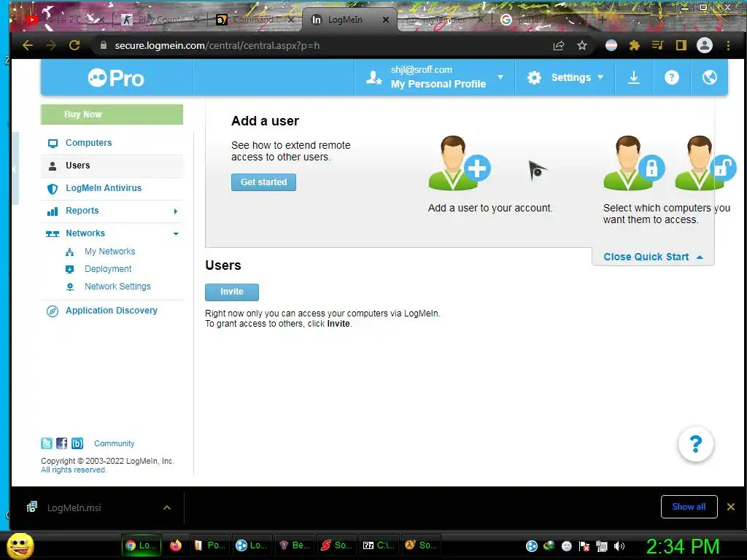Click the share page icon in address bar
Screen dimensions: 747x560
click(559, 45)
